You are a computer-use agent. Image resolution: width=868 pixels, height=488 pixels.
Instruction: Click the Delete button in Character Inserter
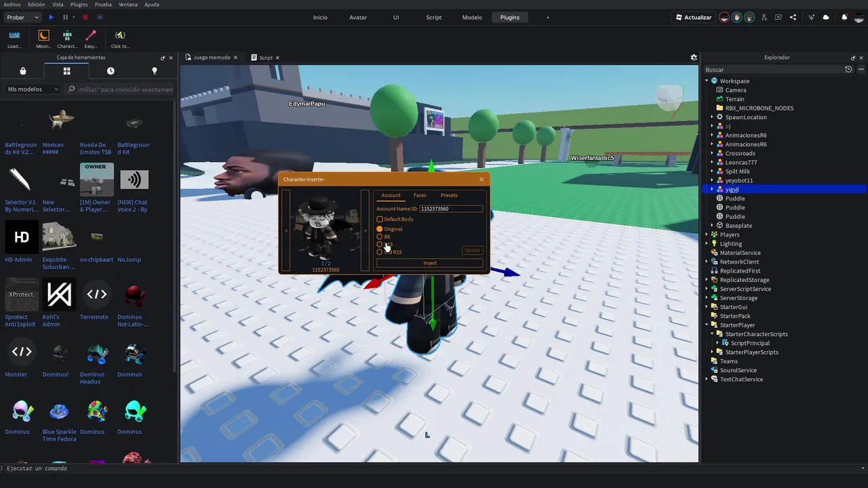473,250
